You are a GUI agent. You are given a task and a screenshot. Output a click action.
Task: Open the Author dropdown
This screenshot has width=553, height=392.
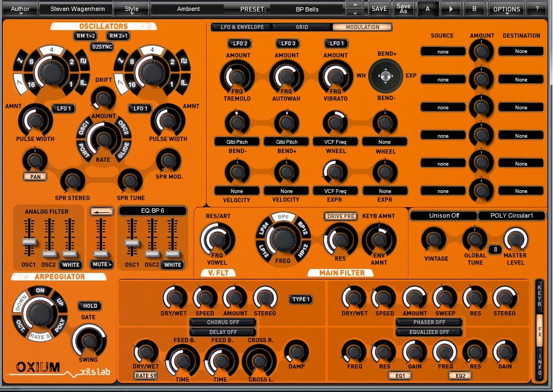(20, 9)
